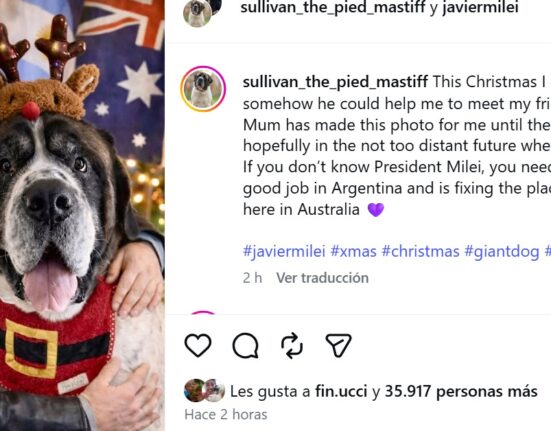This screenshot has width=551, height=431.
Task: Open the dog photo with reindeer antlers
Action: point(82,215)
